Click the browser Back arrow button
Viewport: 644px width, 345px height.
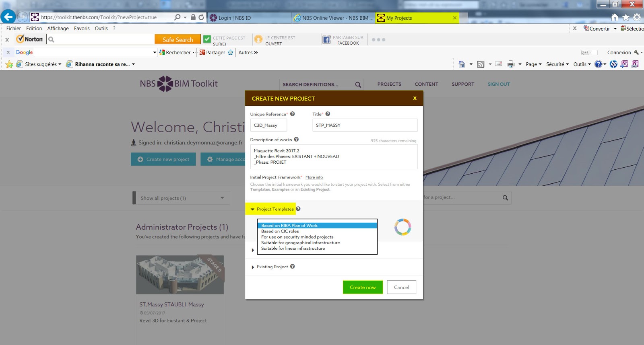point(8,17)
